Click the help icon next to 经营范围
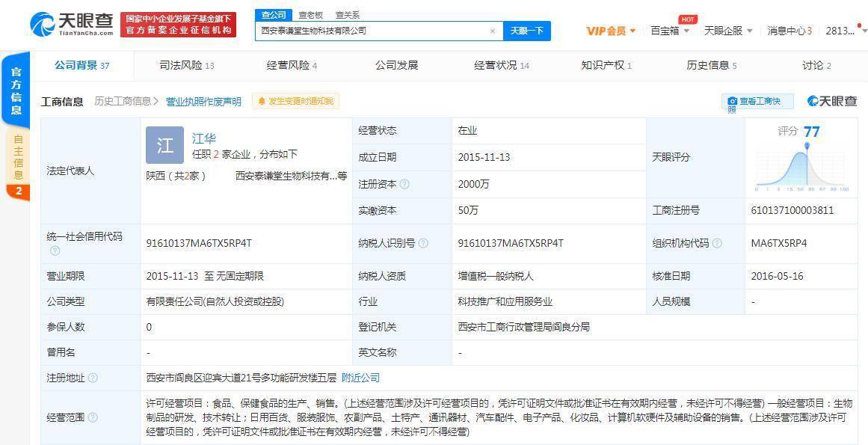The height and width of the screenshot is (445, 868). coord(93,417)
